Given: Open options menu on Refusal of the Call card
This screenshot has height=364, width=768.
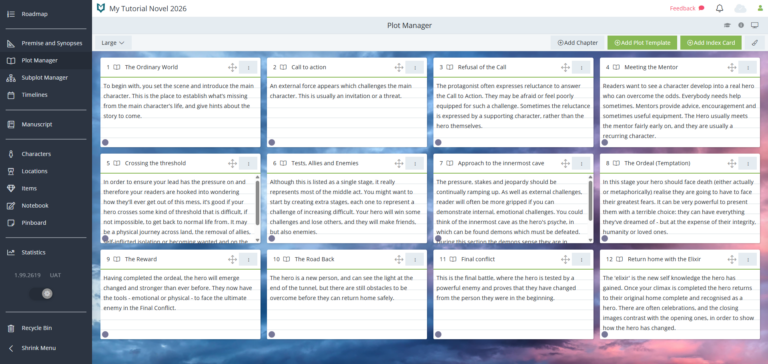Looking at the screenshot, I should (x=581, y=67).
